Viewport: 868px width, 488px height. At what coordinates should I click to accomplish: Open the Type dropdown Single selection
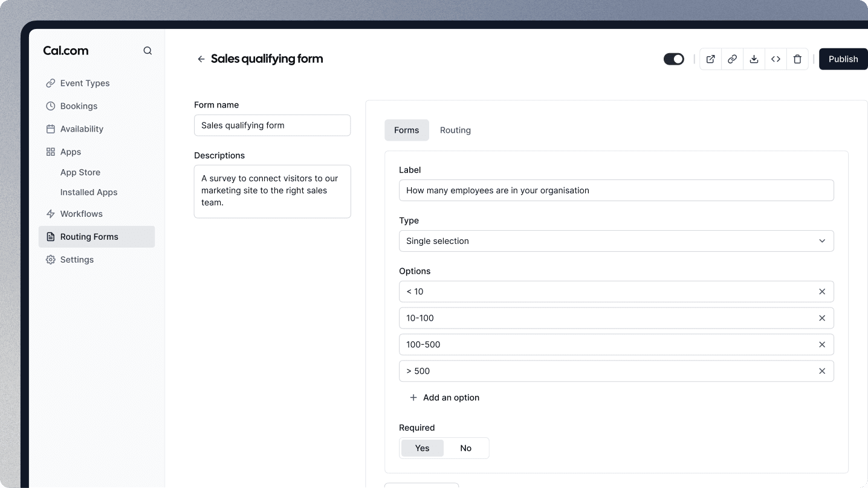pyautogui.click(x=617, y=241)
